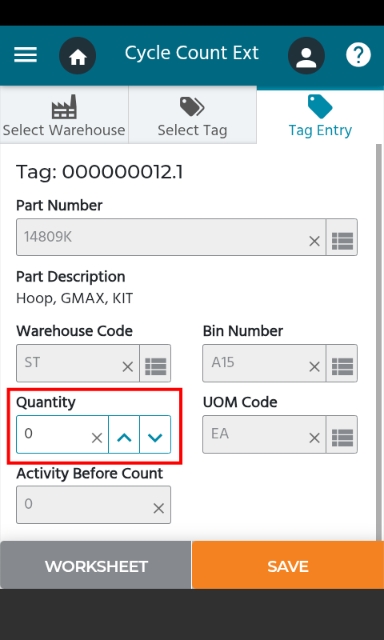Open the help question mark icon
The image size is (384, 640).
(x=358, y=55)
